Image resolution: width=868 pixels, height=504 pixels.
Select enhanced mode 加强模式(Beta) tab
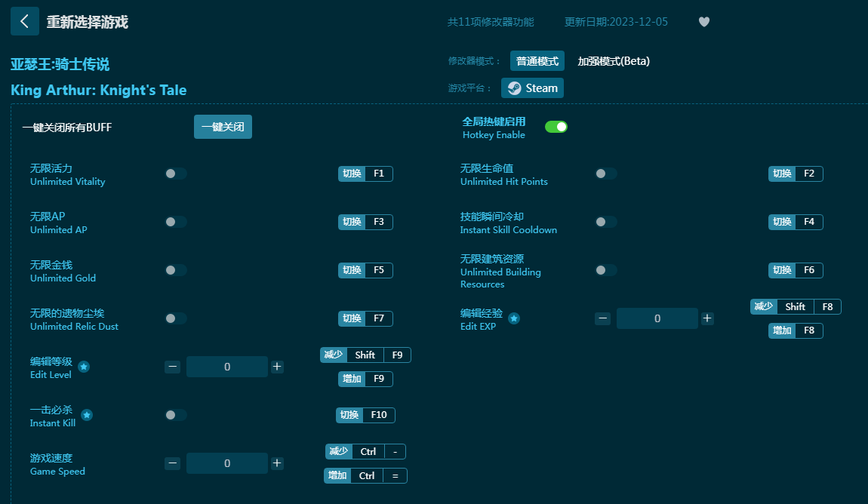click(614, 61)
